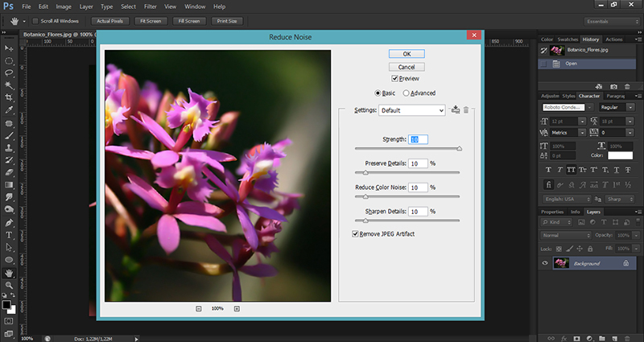The width and height of the screenshot is (644, 342).
Task: Select the Advanced radio button
Action: coord(407,93)
